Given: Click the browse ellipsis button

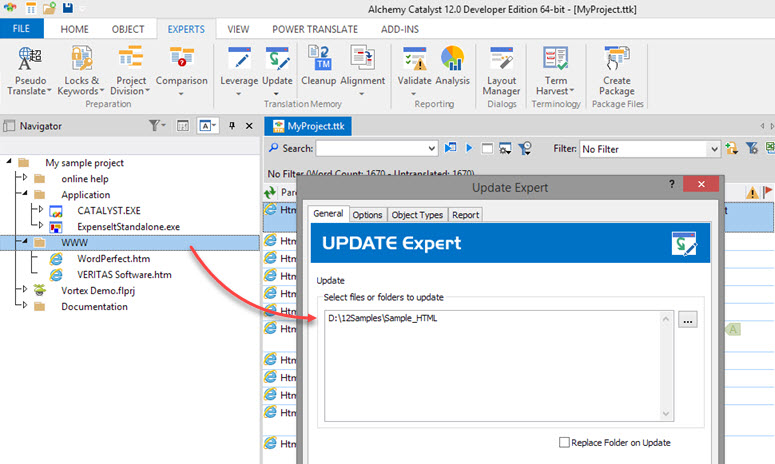Looking at the screenshot, I should [688, 319].
